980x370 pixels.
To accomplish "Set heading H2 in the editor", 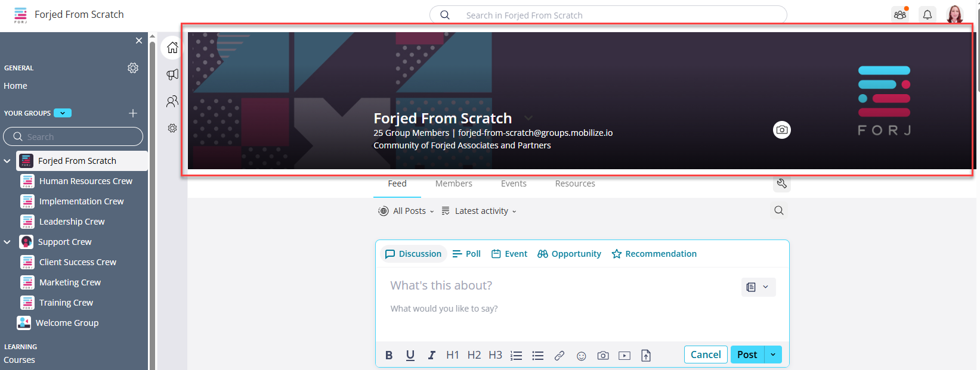I will 474,355.
